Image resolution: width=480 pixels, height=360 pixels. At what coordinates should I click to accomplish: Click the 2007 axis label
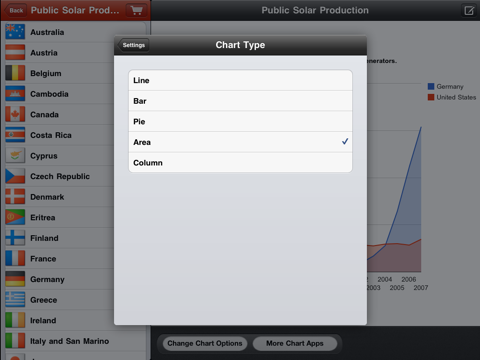[x=421, y=288]
